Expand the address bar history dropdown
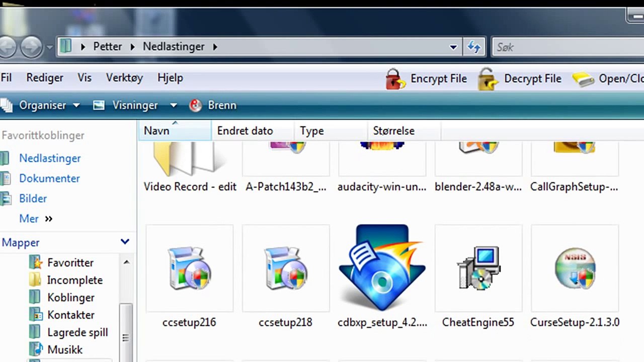The width and height of the screenshot is (644, 362). point(453,47)
